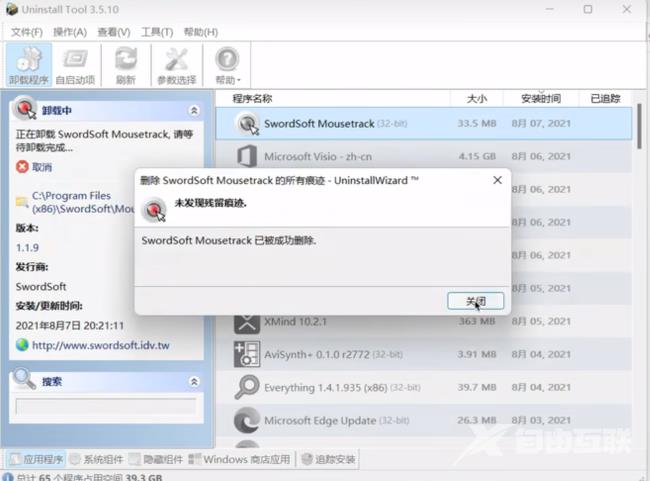650x481 pixels.
Task: Select the Microsoft Edge Update icon
Action: [247, 420]
